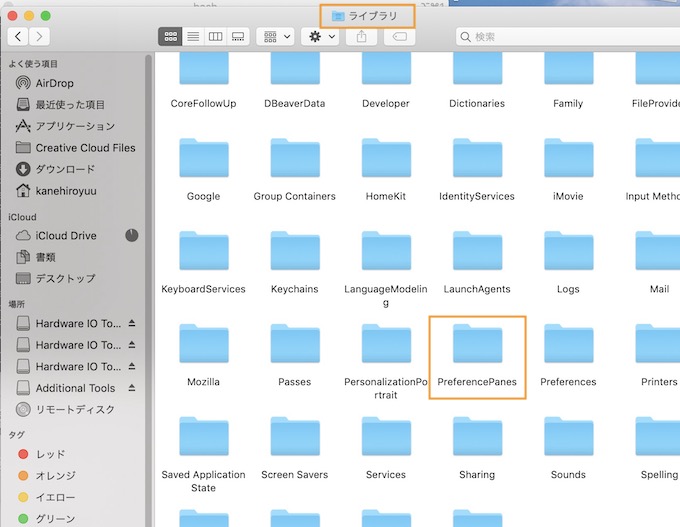Open the gear action menu

point(320,36)
